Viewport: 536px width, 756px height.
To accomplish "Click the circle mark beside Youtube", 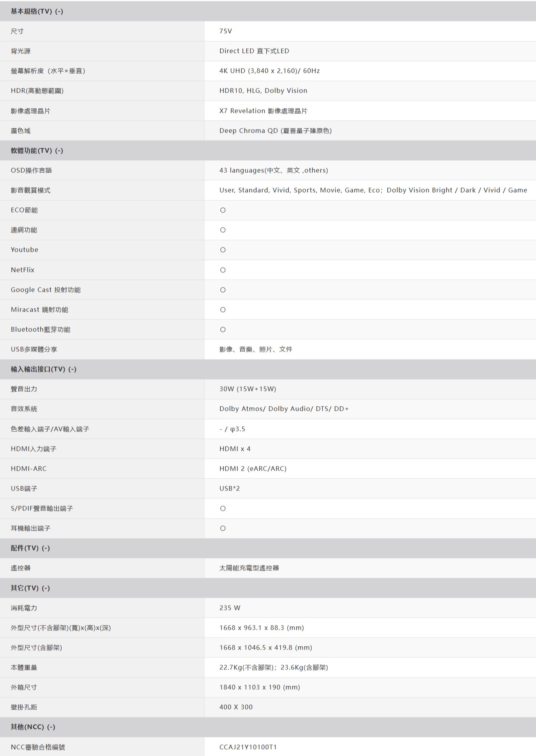I will [x=223, y=250].
